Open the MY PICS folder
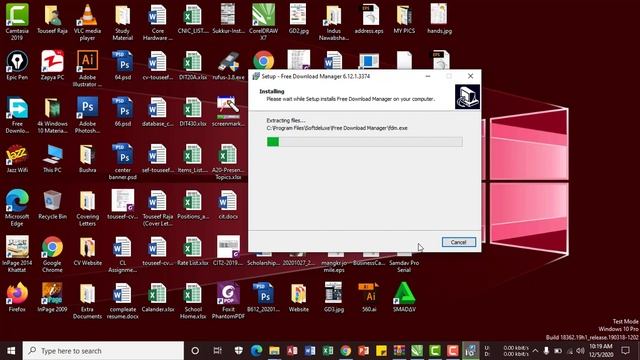640x360 pixels. click(x=404, y=19)
